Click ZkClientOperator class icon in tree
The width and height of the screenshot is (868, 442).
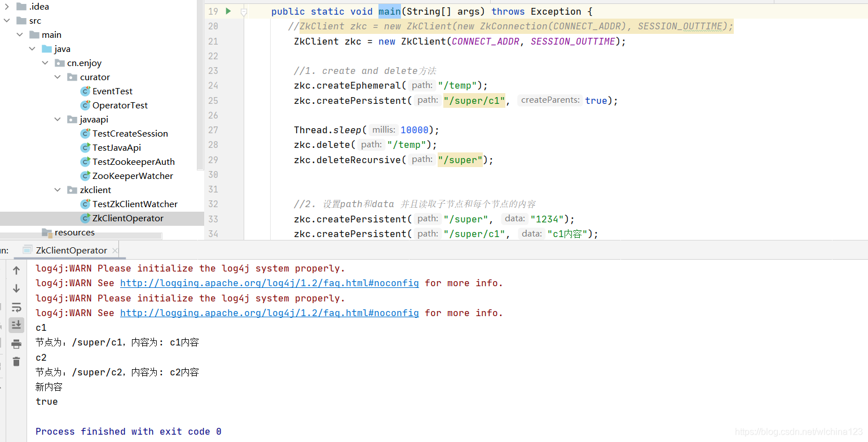tap(85, 218)
